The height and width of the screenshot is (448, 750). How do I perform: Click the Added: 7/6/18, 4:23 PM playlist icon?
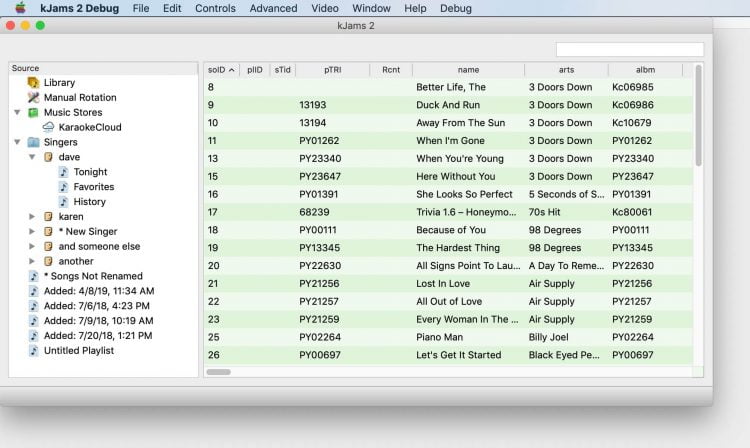(x=33, y=306)
